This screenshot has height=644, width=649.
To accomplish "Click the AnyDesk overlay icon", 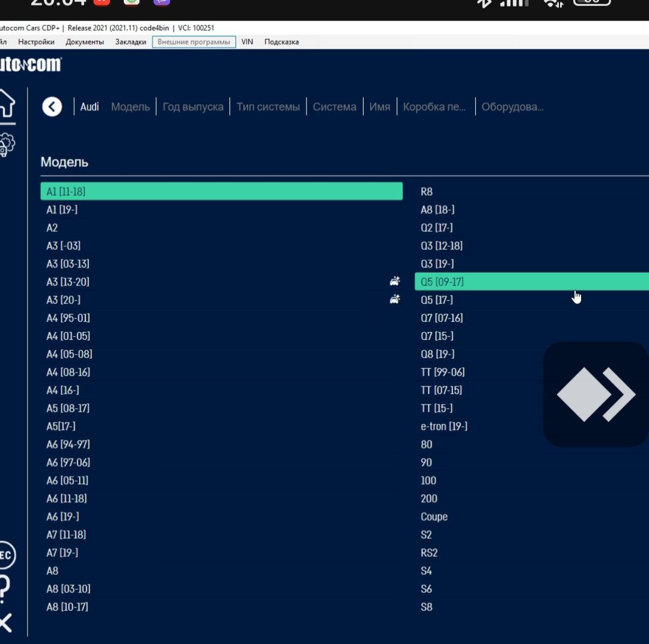I will pos(596,394).
